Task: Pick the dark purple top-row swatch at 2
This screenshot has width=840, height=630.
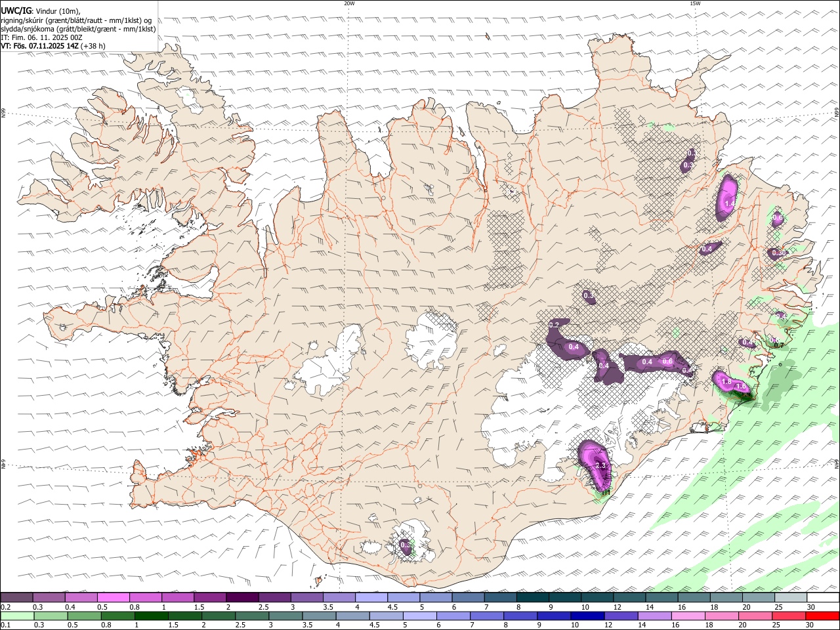Action: [x=242, y=597]
